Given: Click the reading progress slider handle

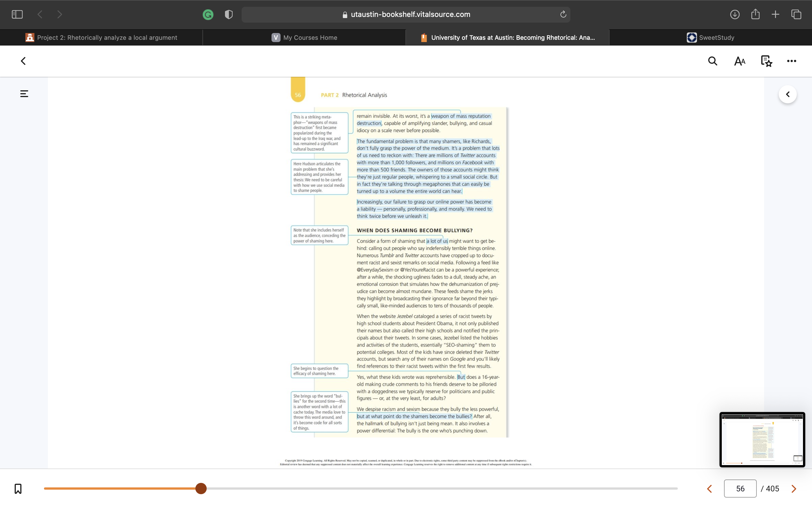Looking at the screenshot, I should pyautogui.click(x=201, y=489).
